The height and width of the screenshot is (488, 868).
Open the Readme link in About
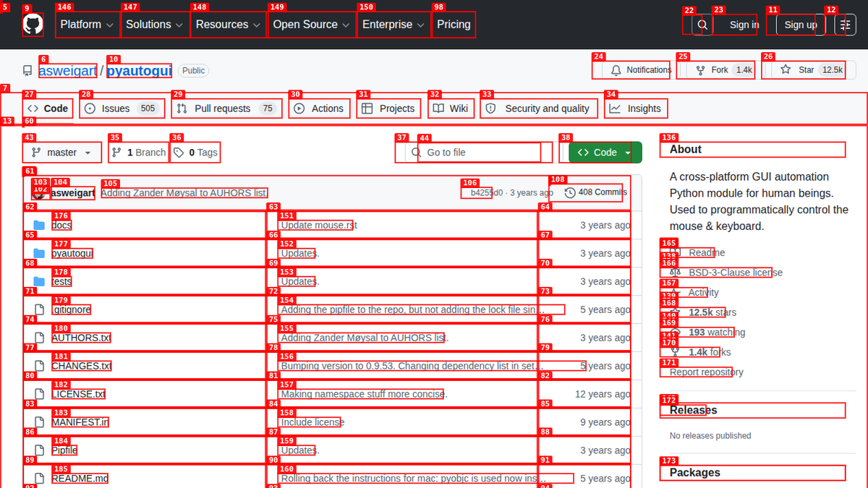click(697, 253)
